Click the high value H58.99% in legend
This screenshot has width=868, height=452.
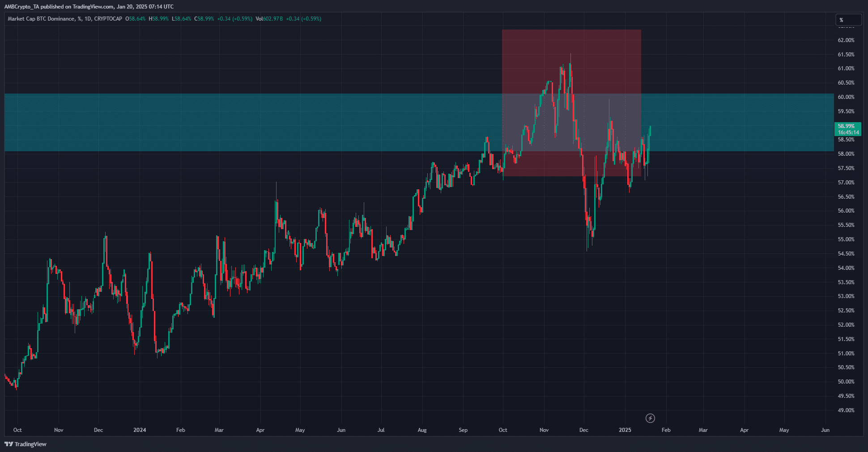[159, 19]
